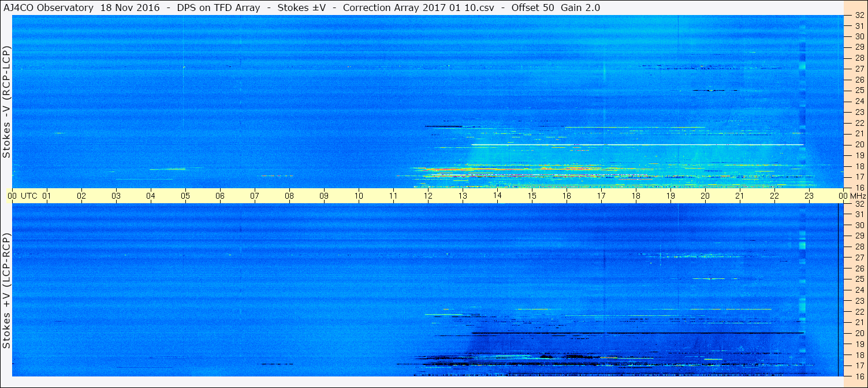Select the 15 hour time marker
868x388 pixels.
click(532, 196)
